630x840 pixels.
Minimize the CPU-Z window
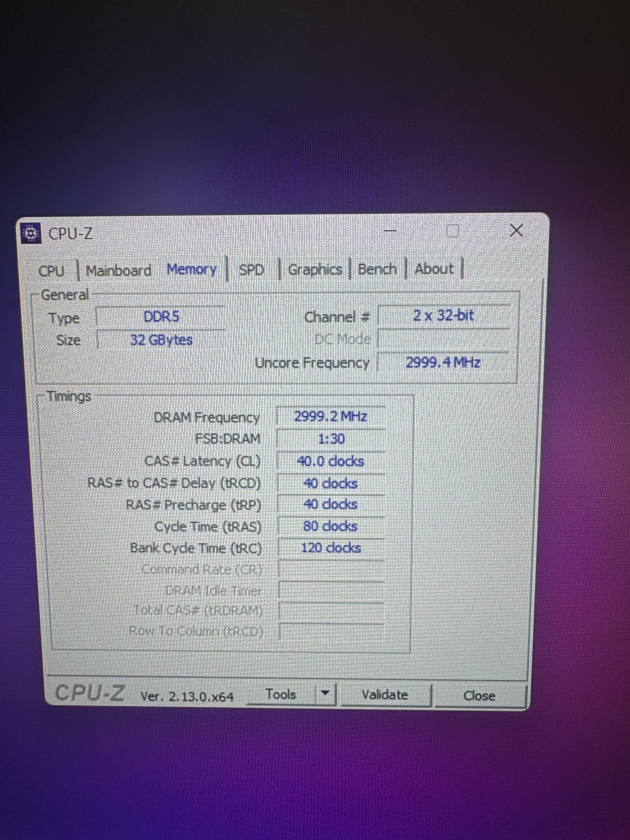click(x=390, y=230)
